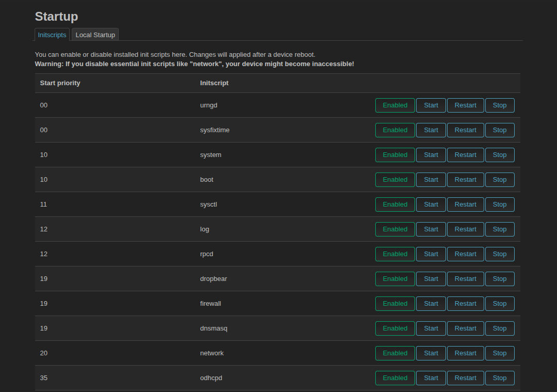
Task: Stop the sysctl service
Action: click(499, 205)
